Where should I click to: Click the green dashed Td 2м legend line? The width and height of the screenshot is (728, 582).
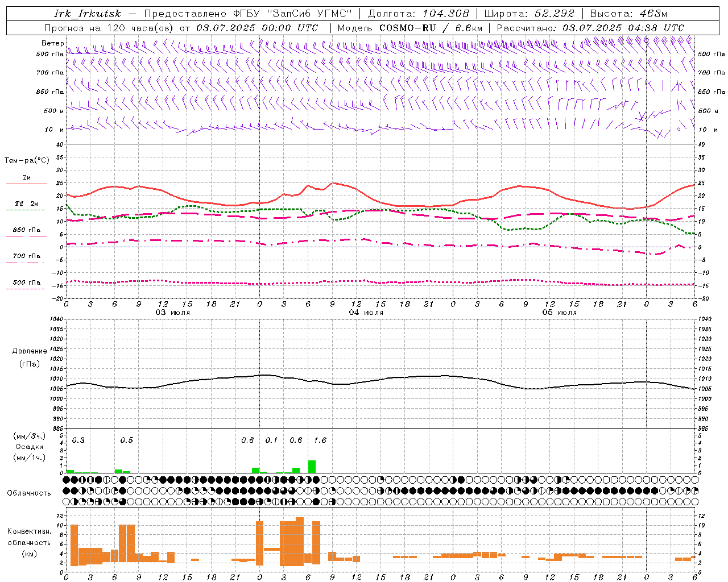tap(25, 210)
